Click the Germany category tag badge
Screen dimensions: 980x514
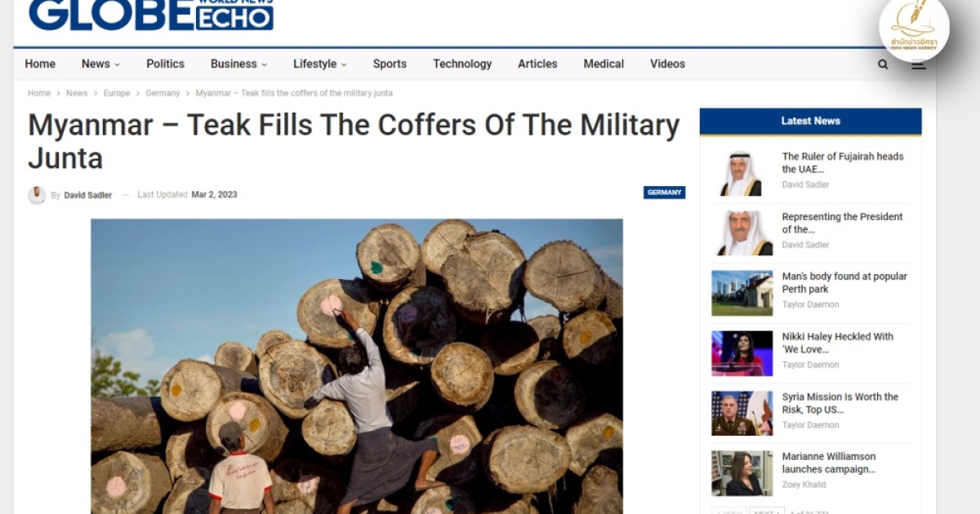(664, 193)
